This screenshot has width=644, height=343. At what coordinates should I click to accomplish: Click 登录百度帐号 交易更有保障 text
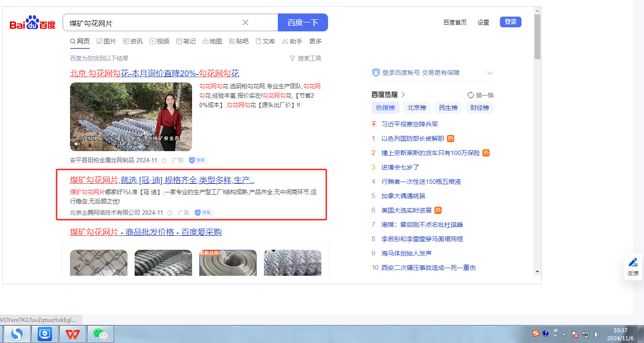tap(421, 73)
